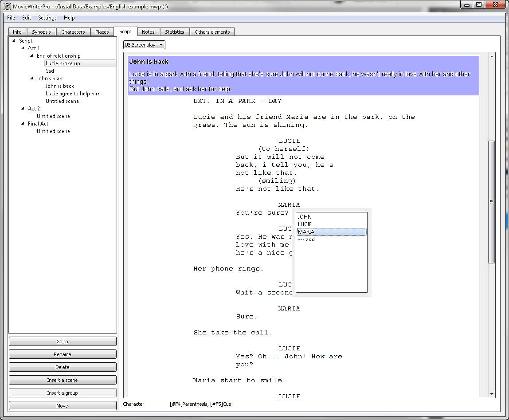The width and height of the screenshot is (509, 420).
Task: Open the Statistics tab
Action: pos(174,32)
